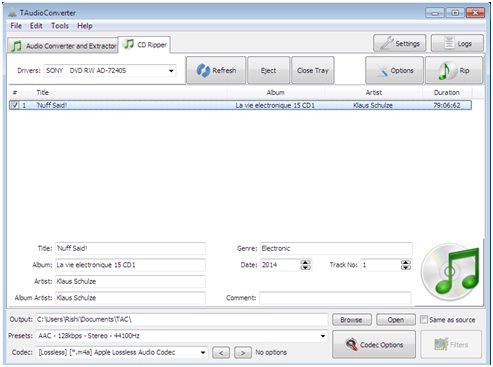Screen dimensions: 493x367
Task: Uncheck track 1 'Nuff Said! checkbox
Action: 15,105
